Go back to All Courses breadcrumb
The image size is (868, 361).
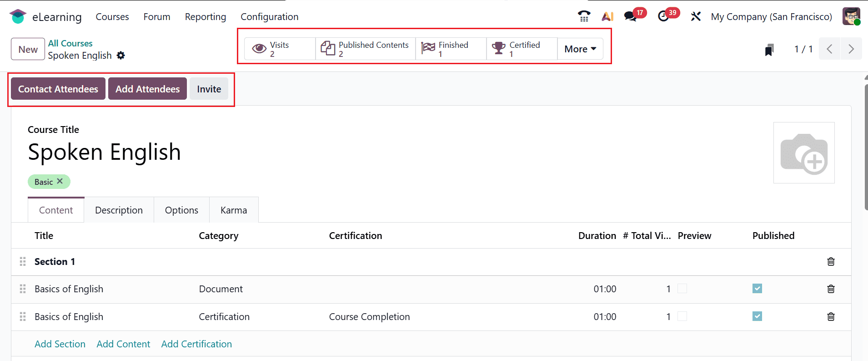[70, 43]
